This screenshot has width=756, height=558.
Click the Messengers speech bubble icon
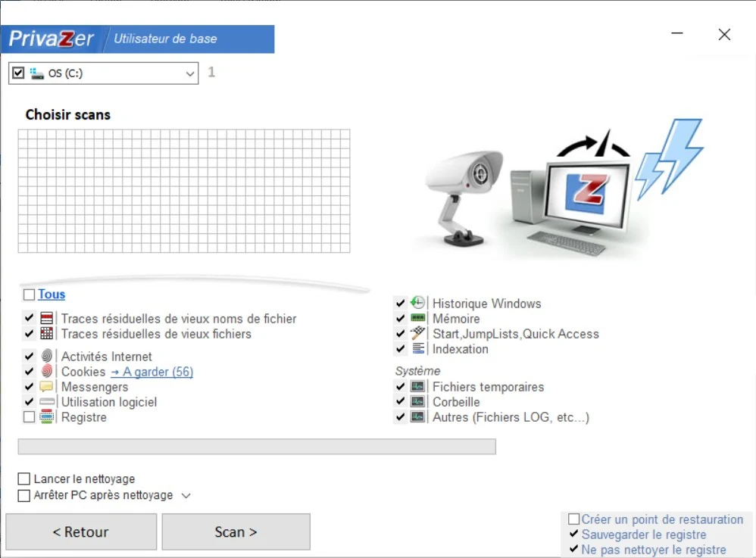(x=47, y=386)
